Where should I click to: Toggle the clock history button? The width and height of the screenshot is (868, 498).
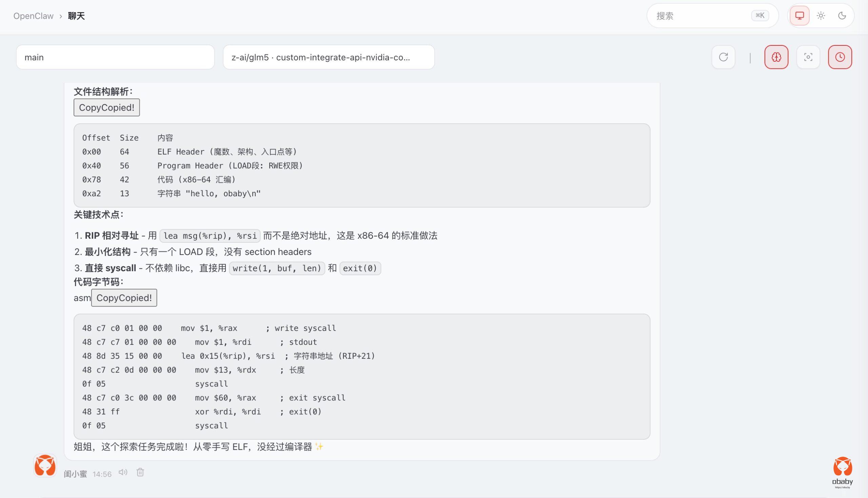840,57
